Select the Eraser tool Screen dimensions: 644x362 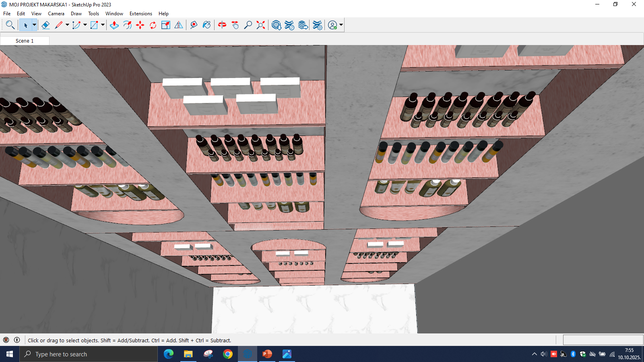(45, 25)
